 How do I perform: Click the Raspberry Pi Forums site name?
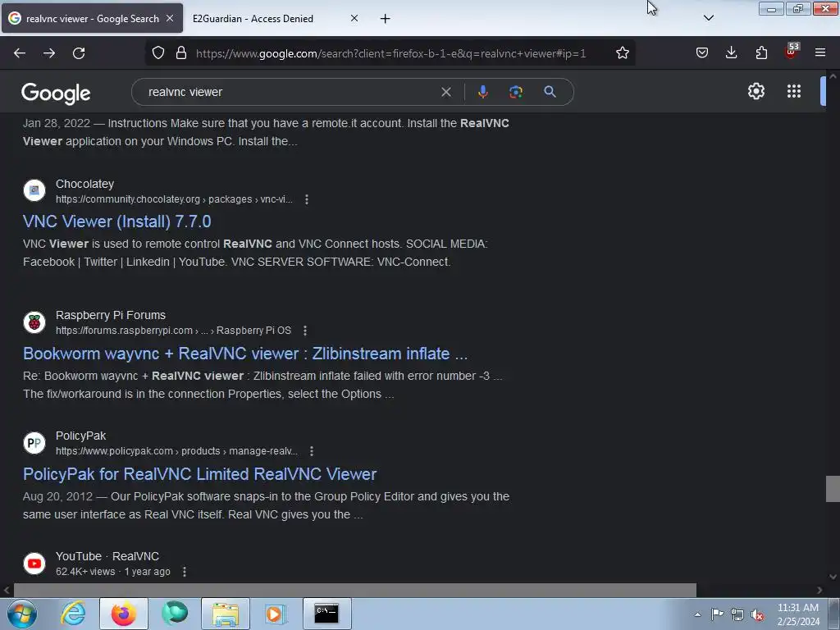(111, 315)
